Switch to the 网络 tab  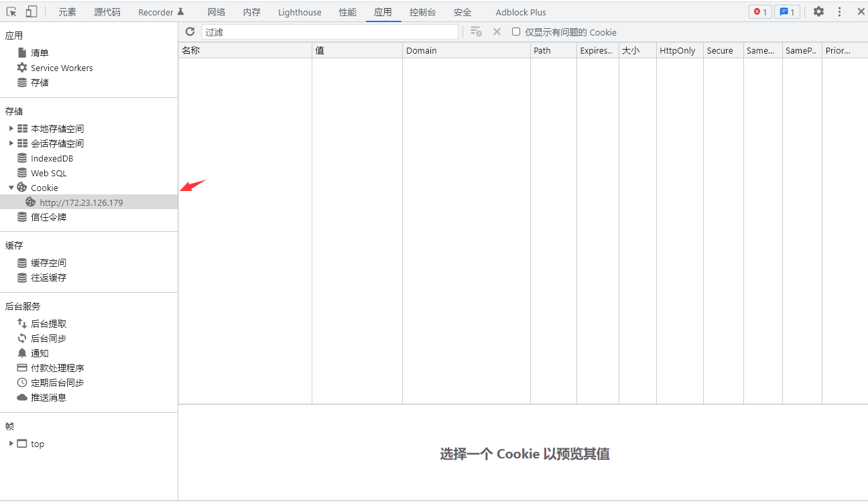pyautogui.click(x=216, y=11)
